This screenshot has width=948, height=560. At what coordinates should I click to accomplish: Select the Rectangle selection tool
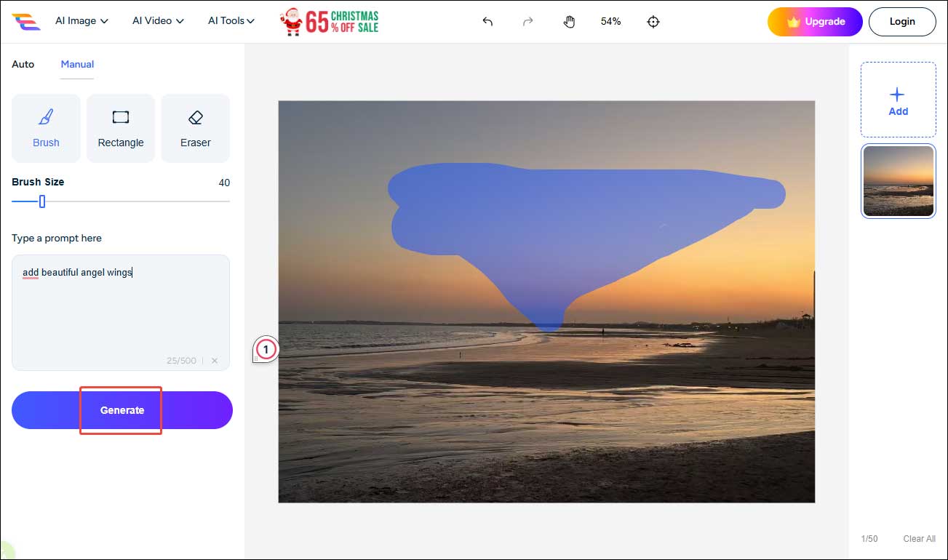[121, 128]
